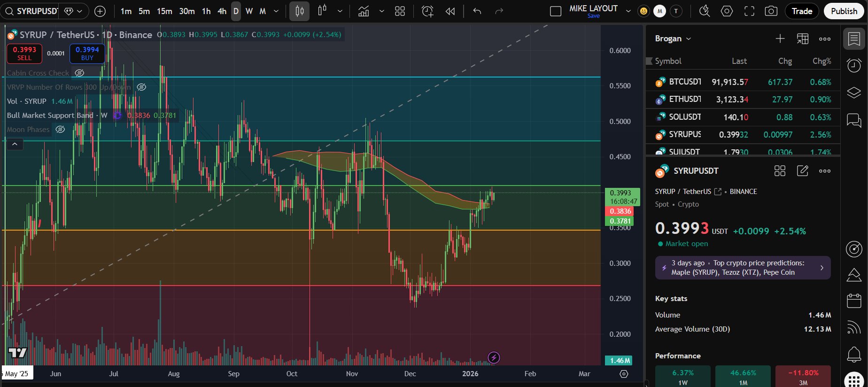Show the Cabin Cross Check indicator

pos(80,73)
